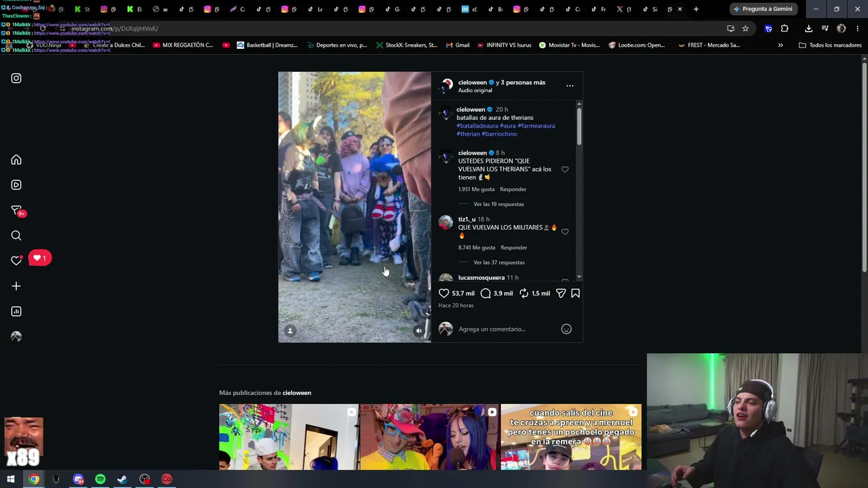Screen dimensions: 868x488
Task: Open the FREST - Mercado bookmark
Action: coord(709,45)
